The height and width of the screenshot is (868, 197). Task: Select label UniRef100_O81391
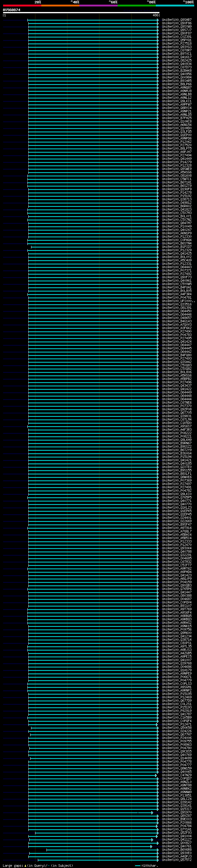(177, 308)
